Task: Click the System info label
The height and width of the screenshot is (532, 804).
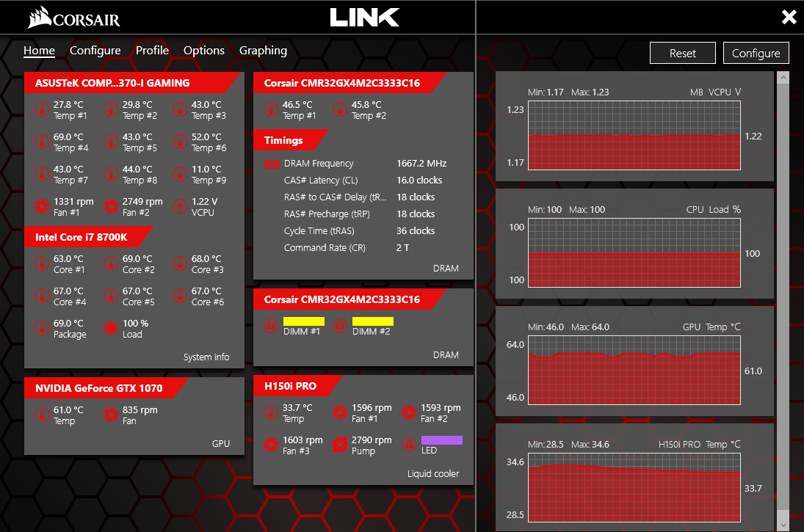Action: pyautogui.click(x=206, y=357)
